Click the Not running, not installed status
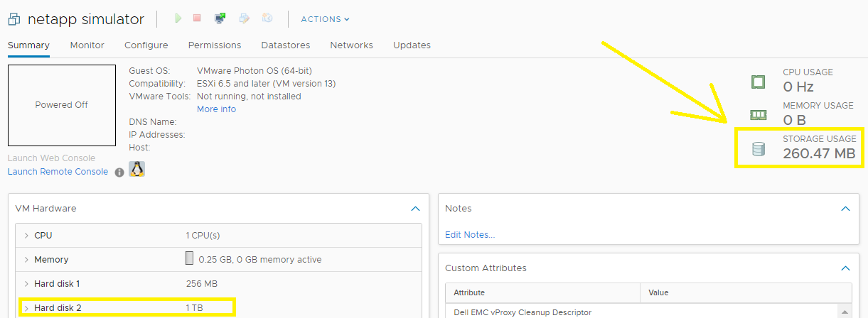Screen dimensions: 868x318 249,97
